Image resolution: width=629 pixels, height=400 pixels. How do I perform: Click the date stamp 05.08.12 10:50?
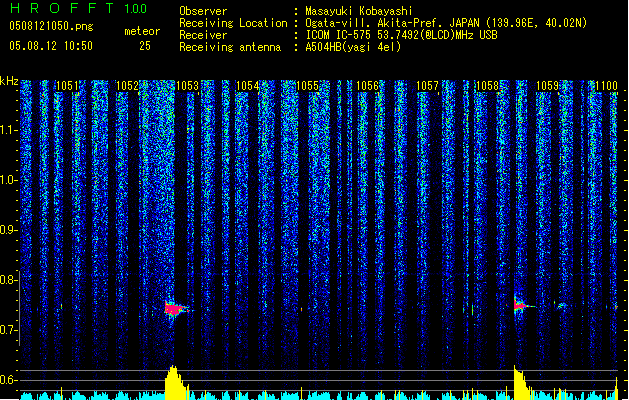click(51, 46)
